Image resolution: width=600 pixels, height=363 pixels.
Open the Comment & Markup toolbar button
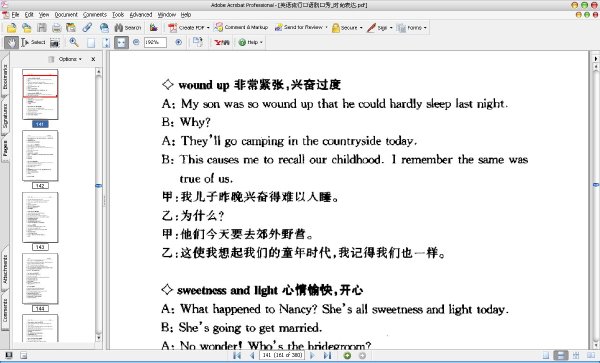[x=241, y=28]
